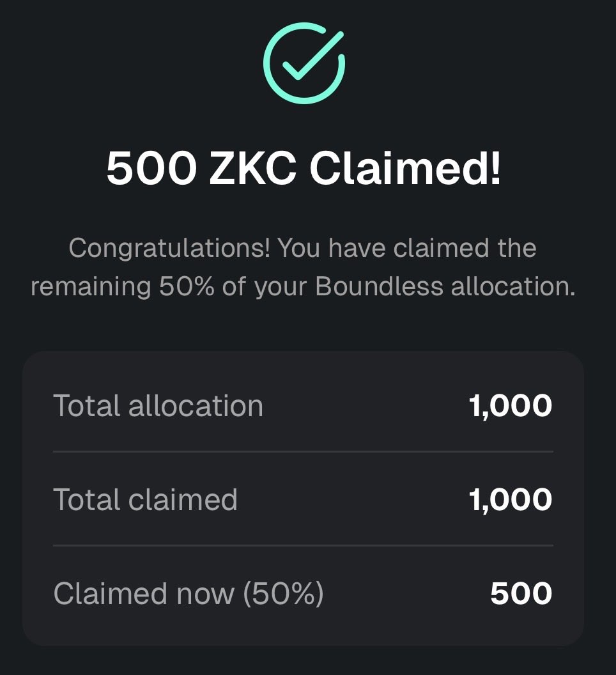Click the divider below Total allocation row
616x675 pixels.
tap(303, 451)
